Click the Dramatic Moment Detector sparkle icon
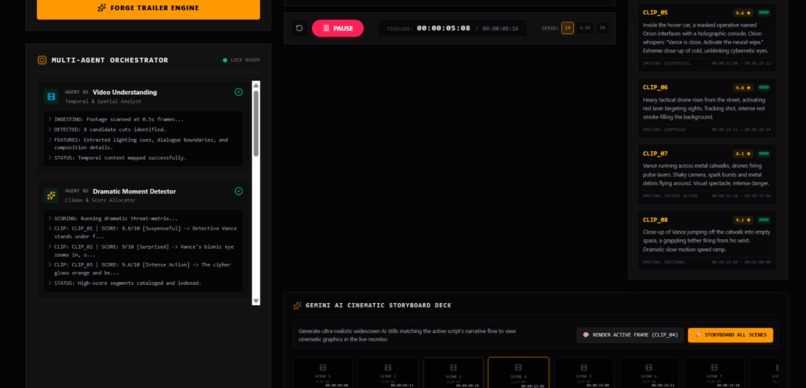The height and width of the screenshot is (388, 806). 51,195
